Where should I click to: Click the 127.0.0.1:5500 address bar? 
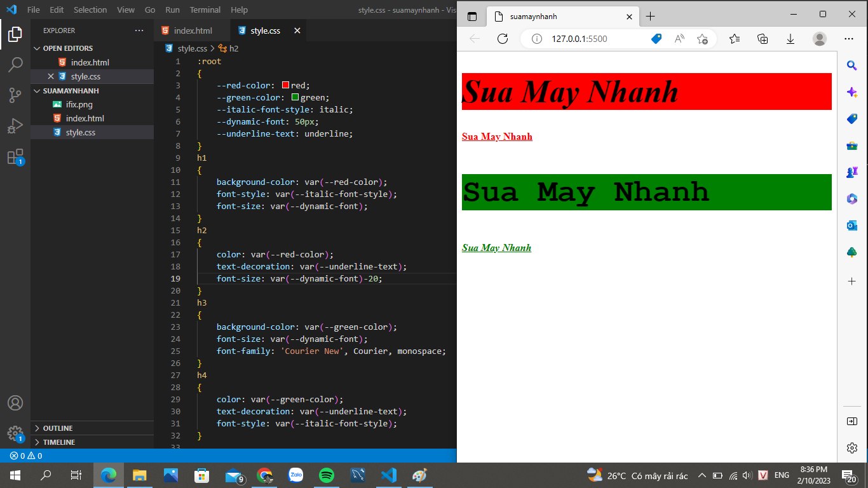(x=580, y=39)
